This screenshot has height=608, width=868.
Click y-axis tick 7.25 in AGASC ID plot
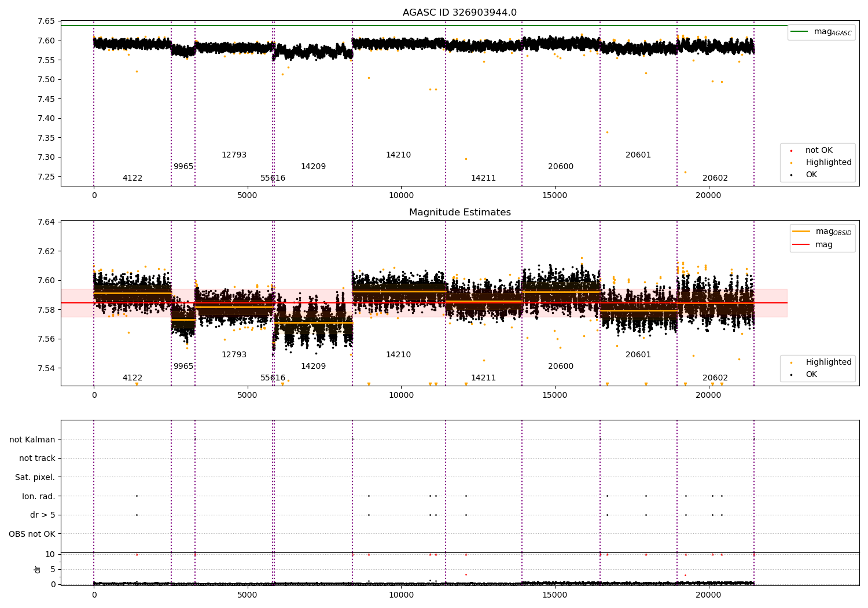click(46, 177)
